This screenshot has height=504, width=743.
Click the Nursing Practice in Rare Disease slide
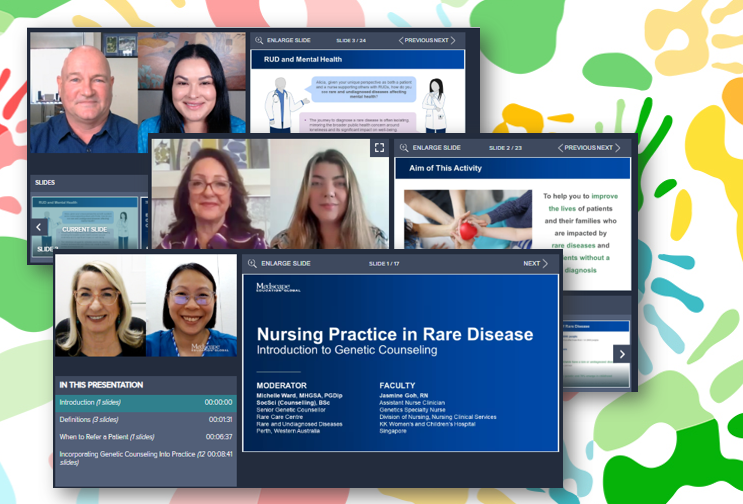pos(401,370)
